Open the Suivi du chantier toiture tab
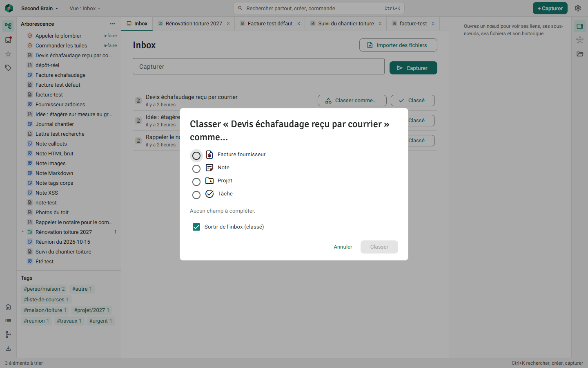This screenshot has height=368, width=588. [346, 24]
